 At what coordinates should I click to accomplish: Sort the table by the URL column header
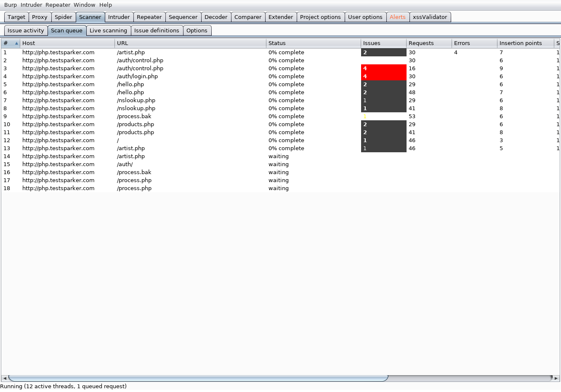(191, 43)
